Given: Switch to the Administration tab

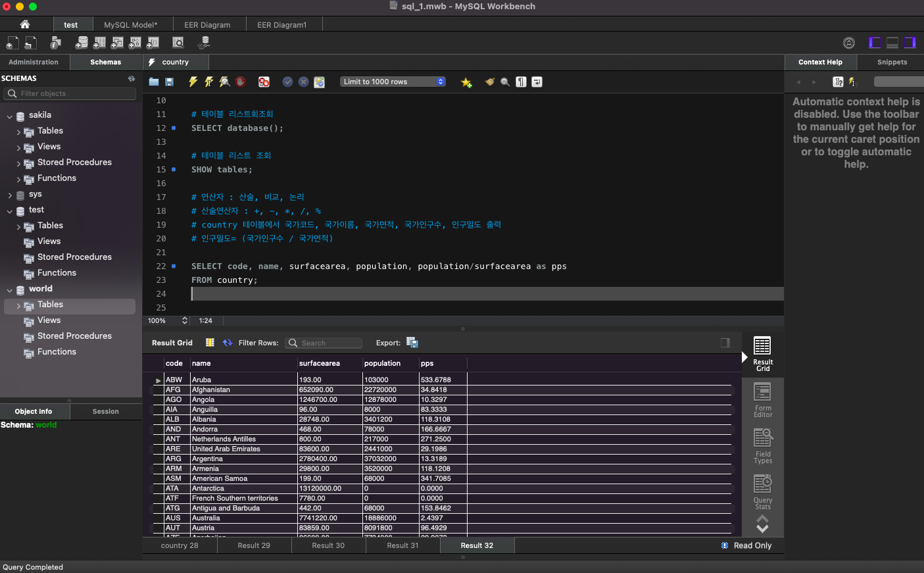Looking at the screenshot, I should point(34,62).
